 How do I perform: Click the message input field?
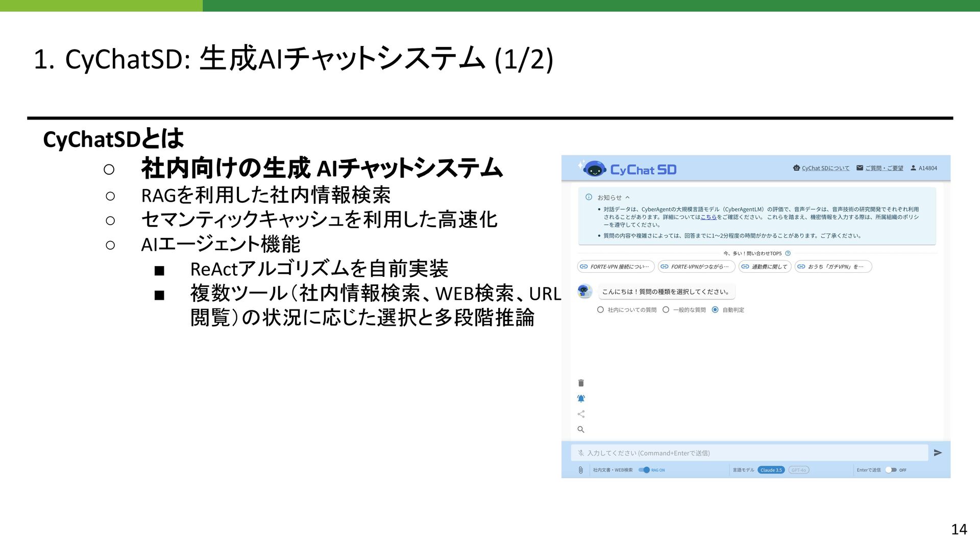(x=749, y=453)
